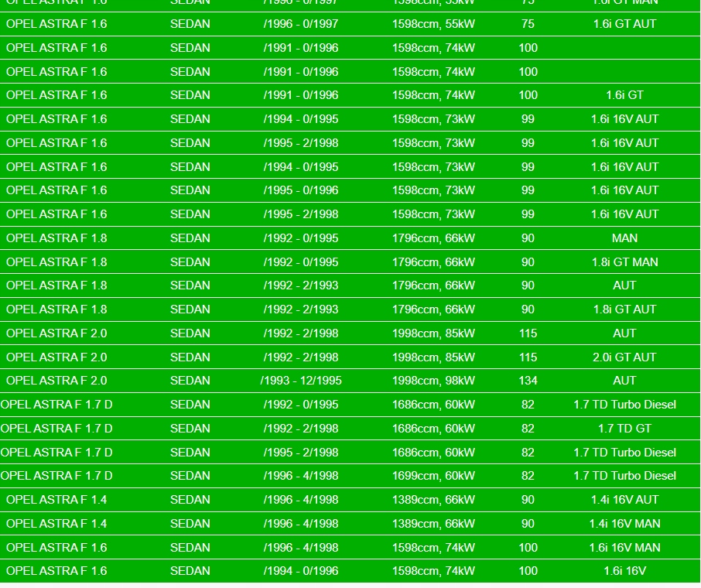The height and width of the screenshot is (588, 701).
Task: Click the "1.7 TD GT" cell
Action: pyautogui.click(x=624, y=429)
